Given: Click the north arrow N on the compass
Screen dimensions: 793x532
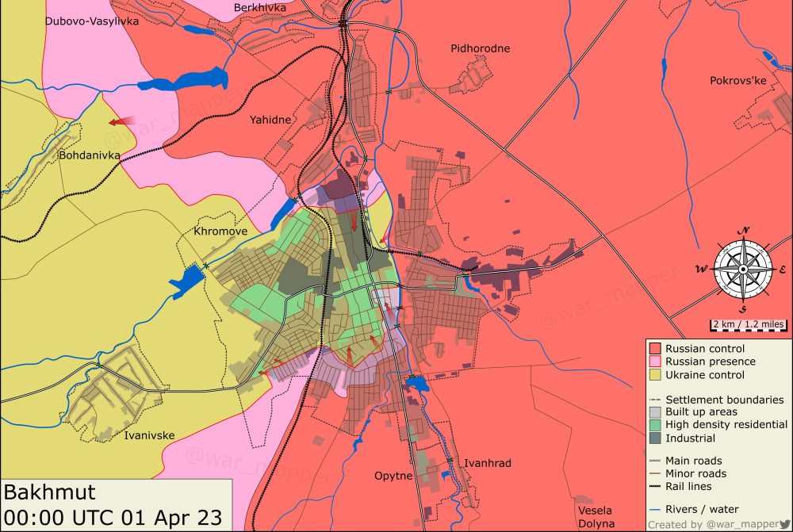Looking at the screenshot, I should pos(743,229).
